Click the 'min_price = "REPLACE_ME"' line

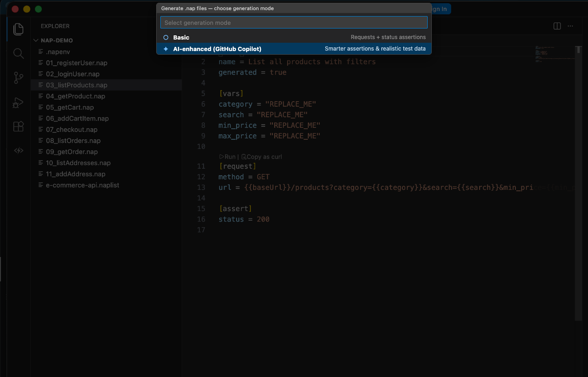point(269,125)
